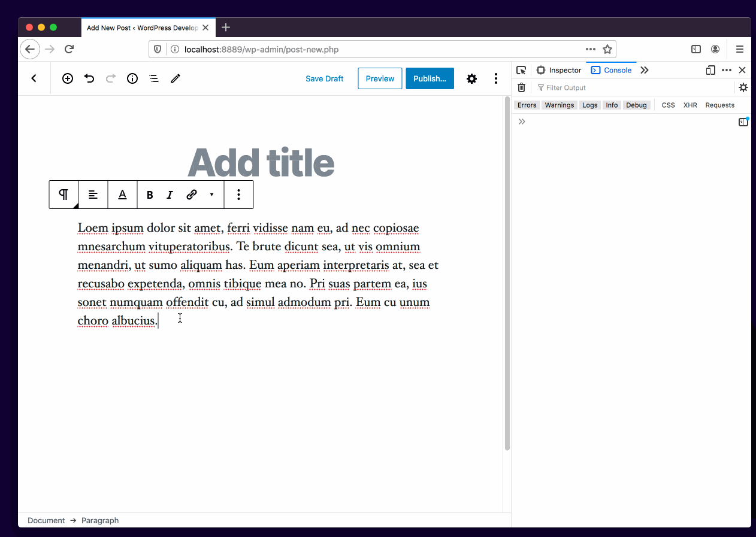Click the site information icon in URL bar
This screenshot has width=756, height=537.
click(174, 49)
